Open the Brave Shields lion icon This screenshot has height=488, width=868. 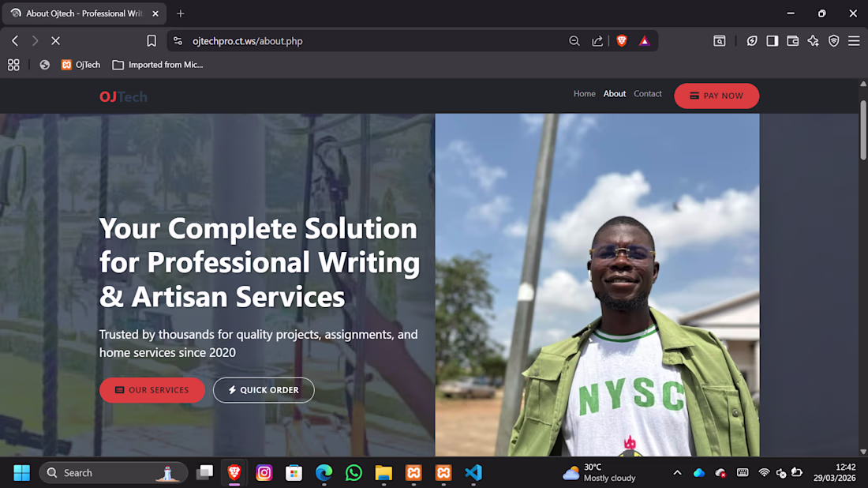tap(622, 41)
